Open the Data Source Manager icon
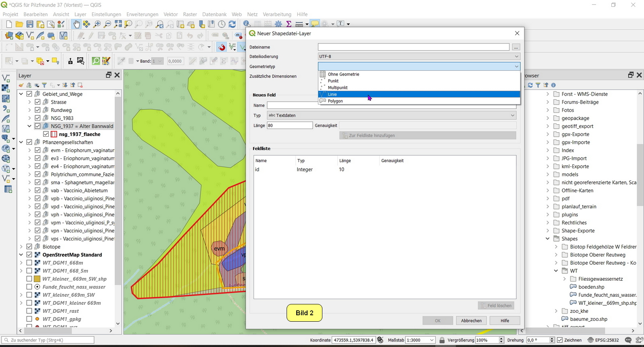Screen dimensions: 644x347 click(9, 36)
